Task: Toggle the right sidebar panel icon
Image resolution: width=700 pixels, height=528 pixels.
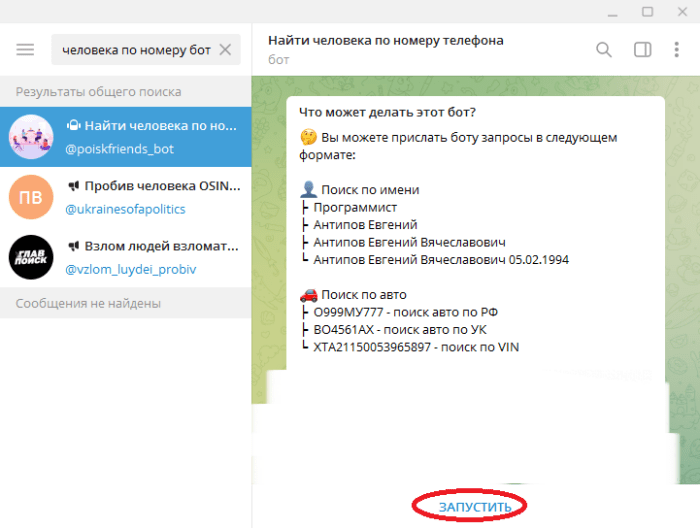Action: (642, 50)
